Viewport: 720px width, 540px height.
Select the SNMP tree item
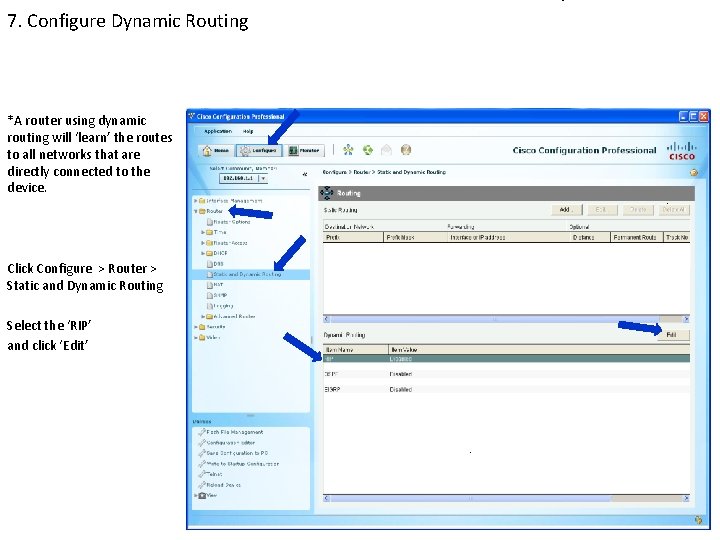click(x=217, y=295)
